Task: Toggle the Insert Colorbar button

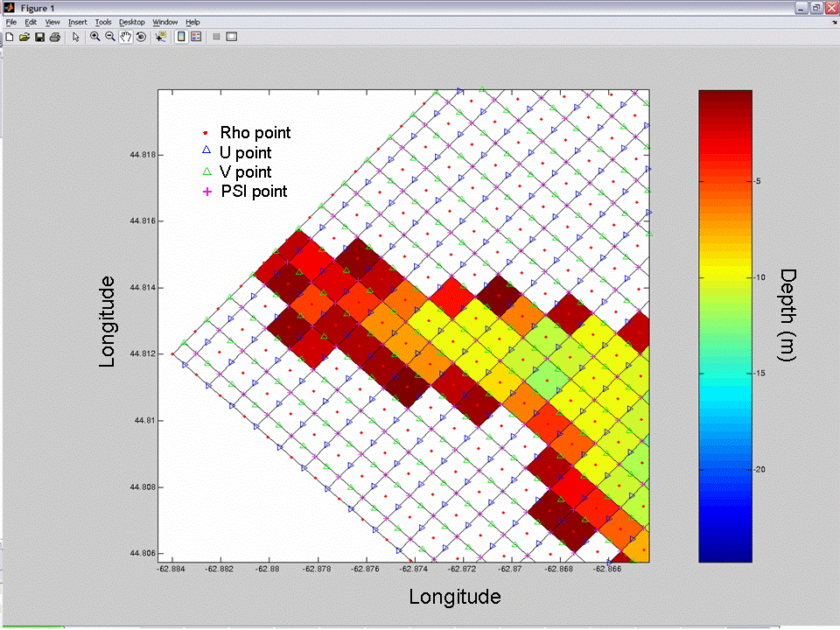Action: point(181,37)
